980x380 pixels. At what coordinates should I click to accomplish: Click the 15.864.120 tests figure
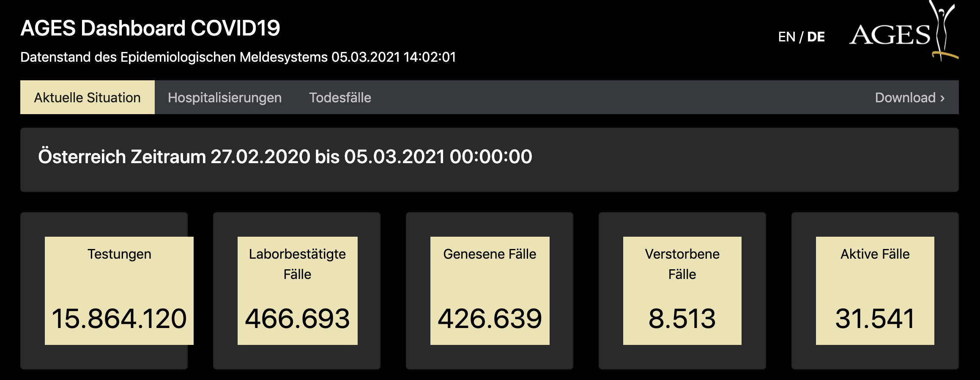tap(119, 318)
